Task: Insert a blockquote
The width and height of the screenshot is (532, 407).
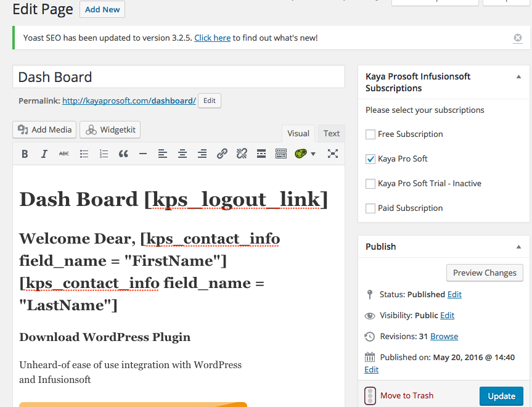Action: pos(123,154)
